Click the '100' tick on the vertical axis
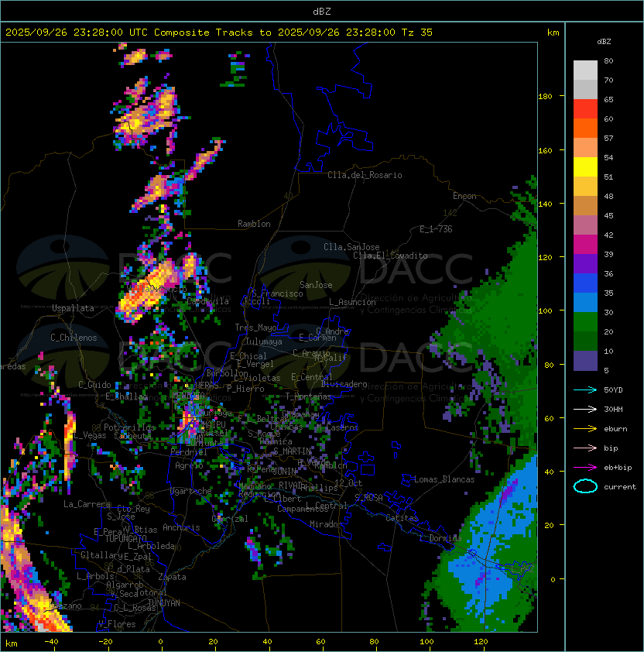Screen dimensions: 644x652 click(545, 311)
